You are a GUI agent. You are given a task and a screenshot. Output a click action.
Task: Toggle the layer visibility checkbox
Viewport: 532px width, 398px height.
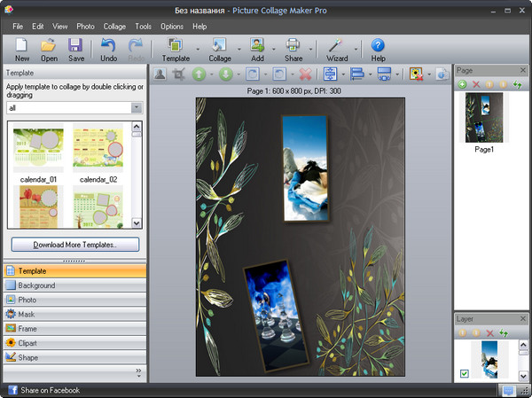465,374
